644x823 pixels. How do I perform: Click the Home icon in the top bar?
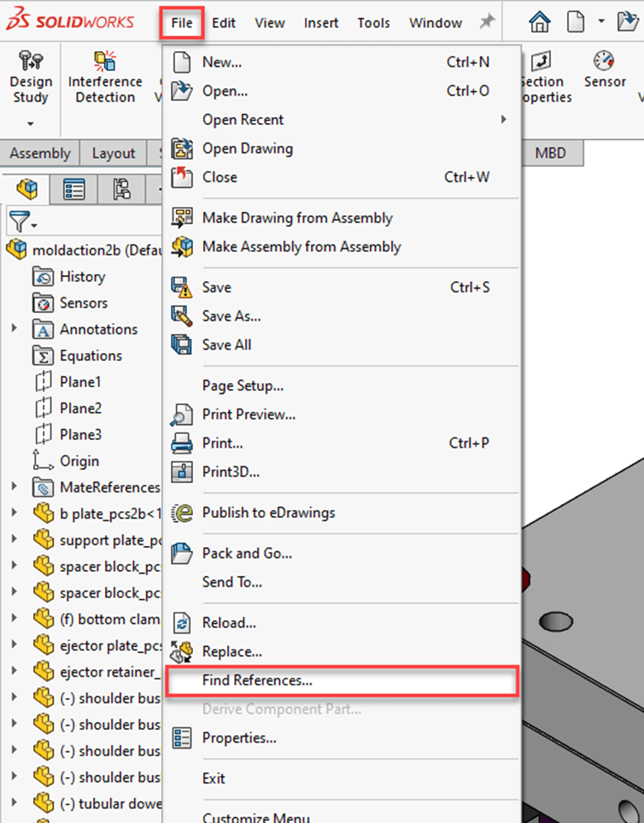click(x=538, y=22)
